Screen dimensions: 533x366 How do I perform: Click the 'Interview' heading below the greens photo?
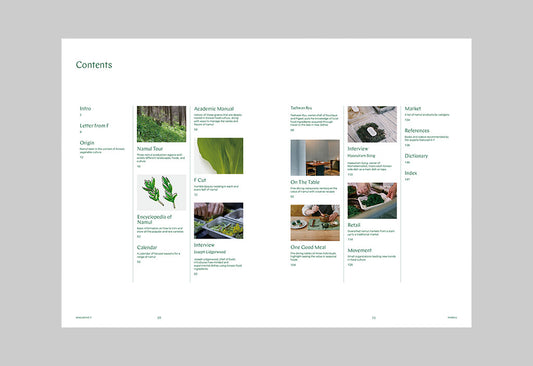click(358, 149)
